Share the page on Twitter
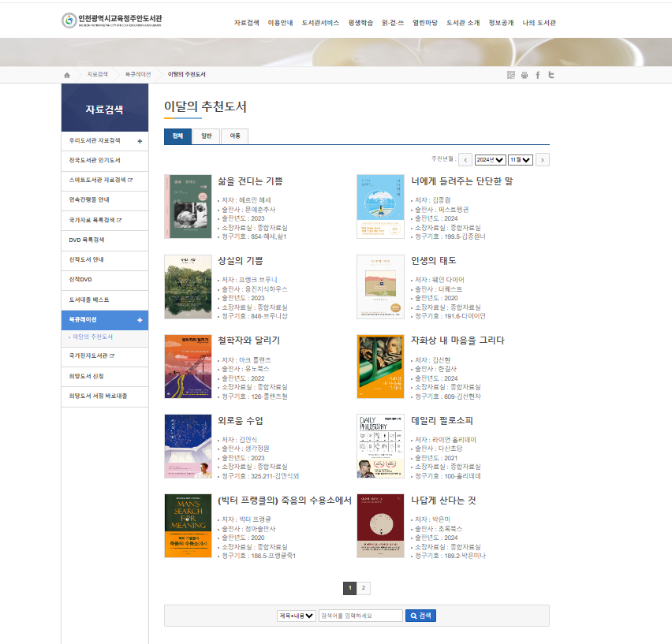Screen dimensions: 672x644 click(x=551, y=75)
